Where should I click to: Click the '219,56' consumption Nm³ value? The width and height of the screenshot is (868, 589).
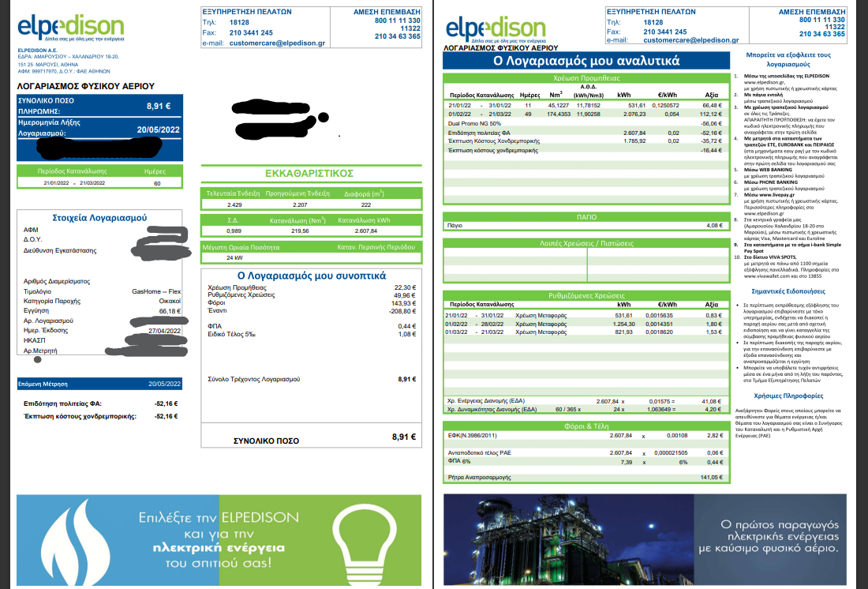pos(300,231)
